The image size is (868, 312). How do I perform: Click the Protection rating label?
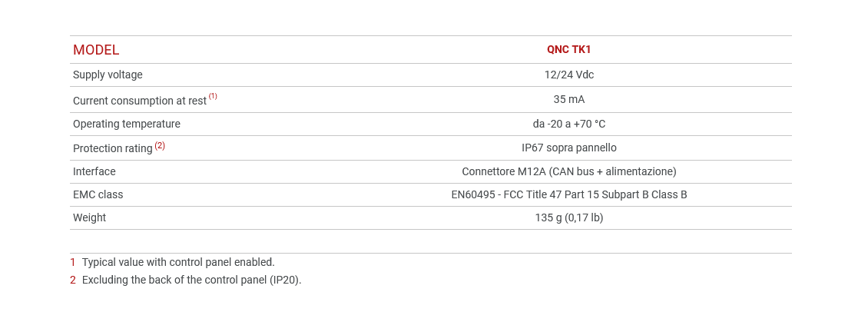point(112,148)
